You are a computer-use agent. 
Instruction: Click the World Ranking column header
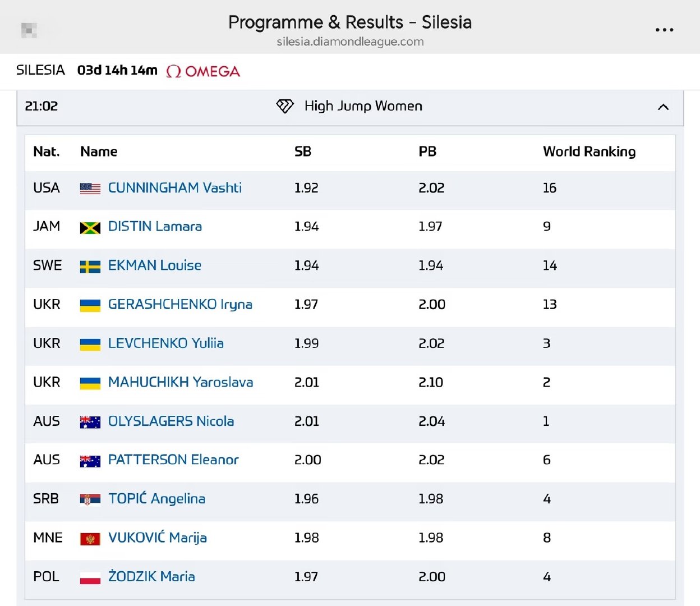click(590, 151)
